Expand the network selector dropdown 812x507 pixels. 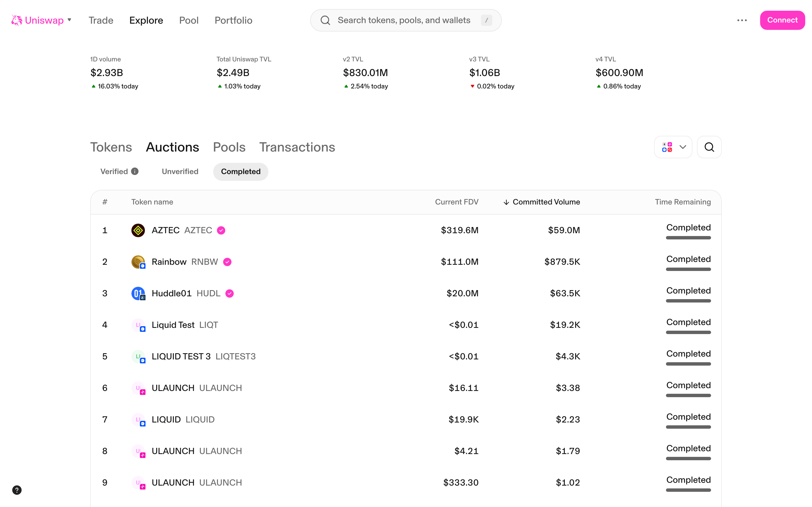[673, 147]
